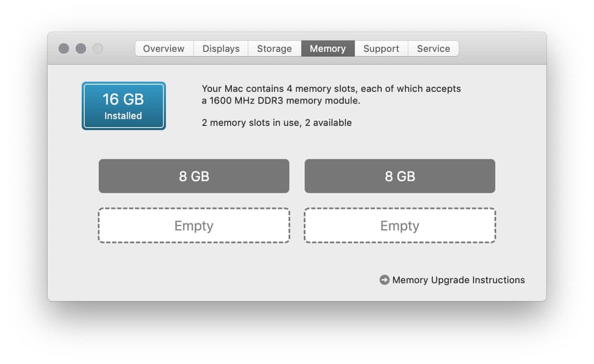
Task: Click the "2 memory slots in use" status text
Action: (277, 123)
